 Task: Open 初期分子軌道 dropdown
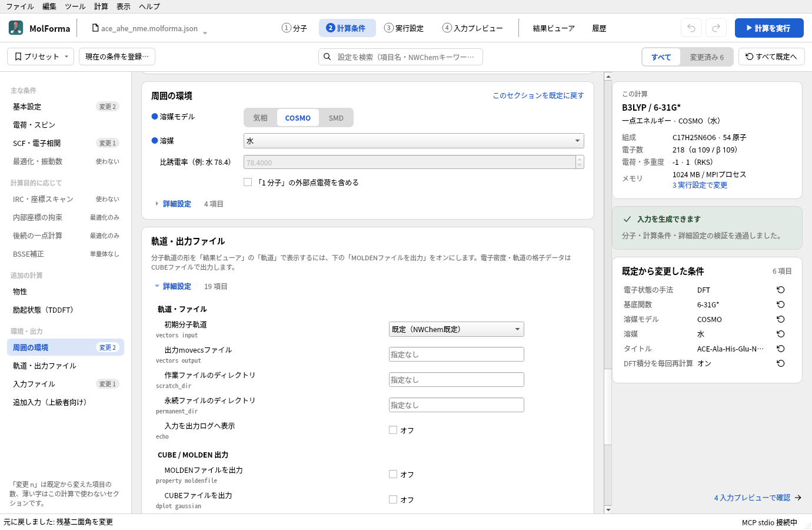coord(457,329)
